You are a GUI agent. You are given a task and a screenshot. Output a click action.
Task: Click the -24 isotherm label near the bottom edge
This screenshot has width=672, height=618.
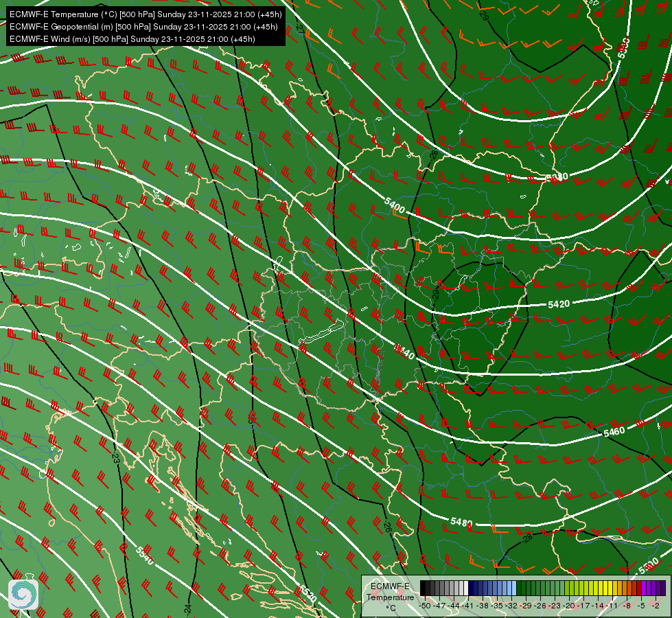(187, 608)
